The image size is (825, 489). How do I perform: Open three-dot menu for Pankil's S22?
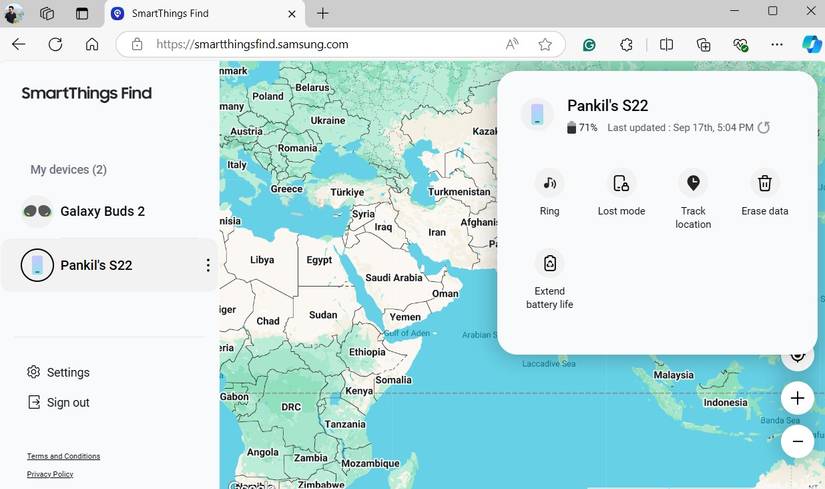pyautogui.click(x=208, y=265)
